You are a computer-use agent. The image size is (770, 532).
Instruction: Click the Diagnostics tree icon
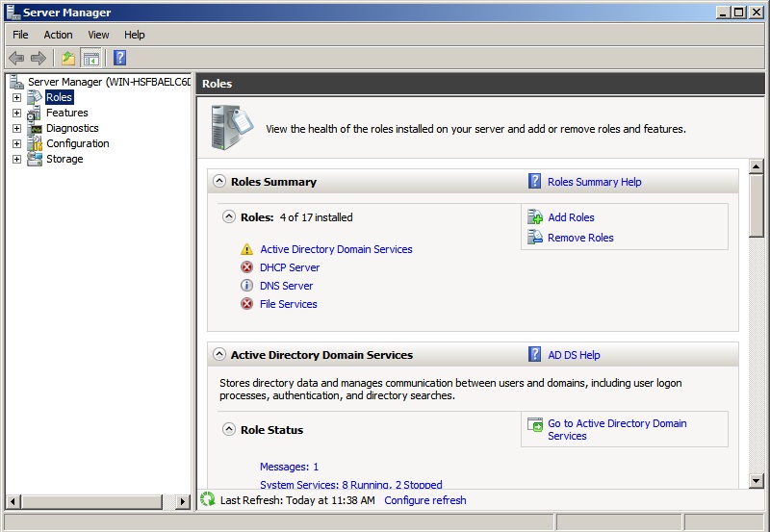[x=35, y=128]
